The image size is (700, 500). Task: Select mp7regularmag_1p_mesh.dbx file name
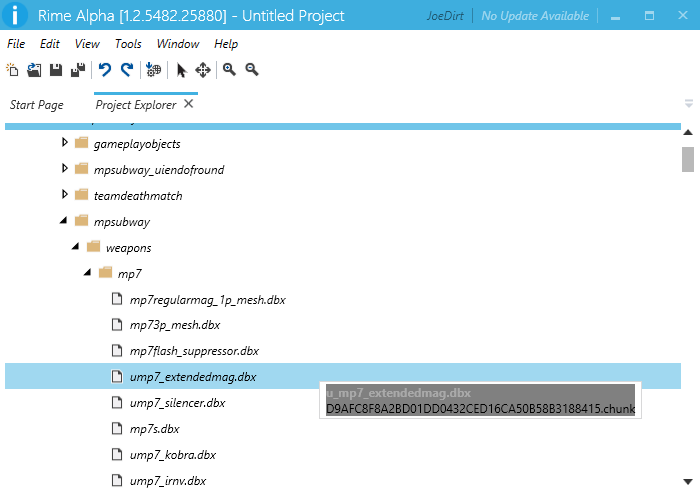click(208, 300)
